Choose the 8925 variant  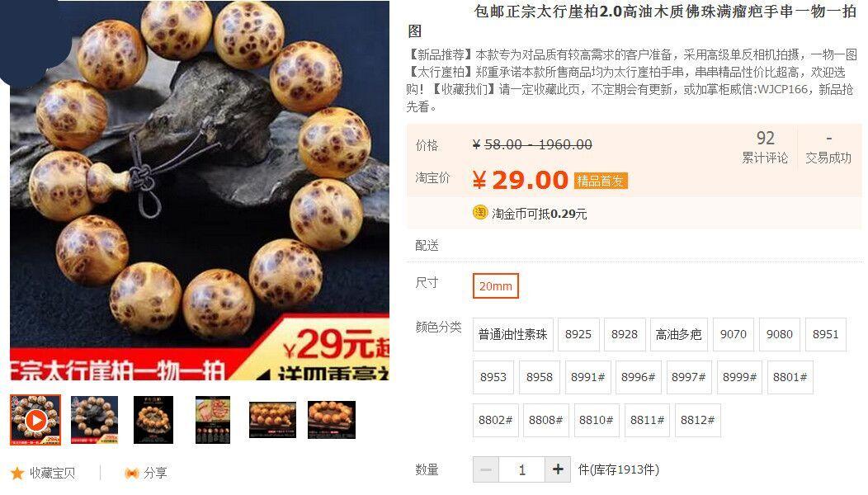coord(578,334)
